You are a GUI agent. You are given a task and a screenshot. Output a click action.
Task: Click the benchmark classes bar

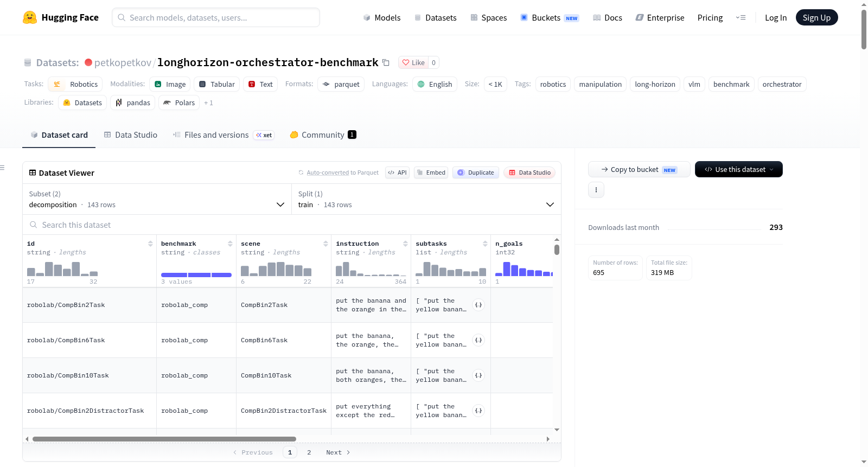(x=196, y=275)
